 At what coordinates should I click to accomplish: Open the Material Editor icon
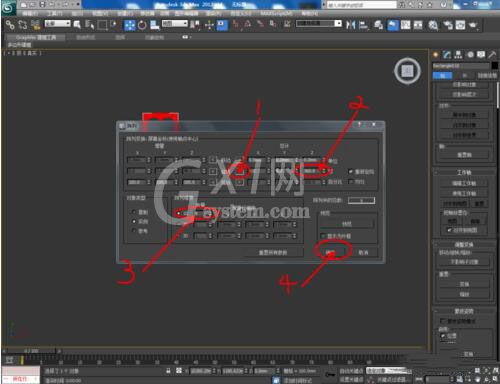click(x=433, y=25)
